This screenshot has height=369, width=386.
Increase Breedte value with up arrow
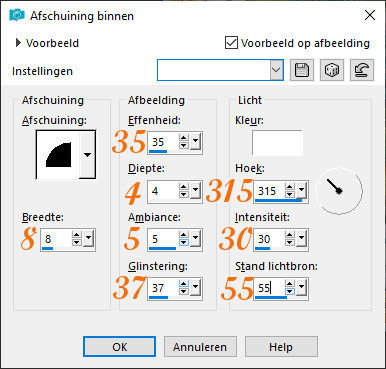[77, 235]
